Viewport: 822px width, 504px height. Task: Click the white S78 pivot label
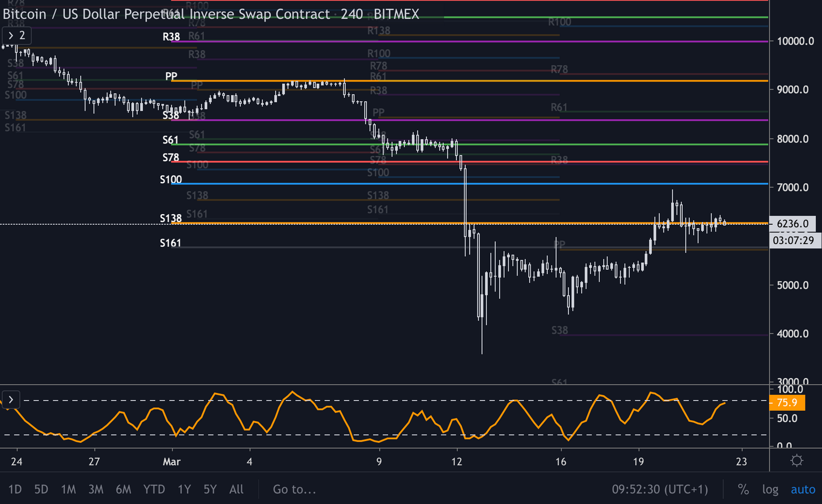[x=171, y=158]
